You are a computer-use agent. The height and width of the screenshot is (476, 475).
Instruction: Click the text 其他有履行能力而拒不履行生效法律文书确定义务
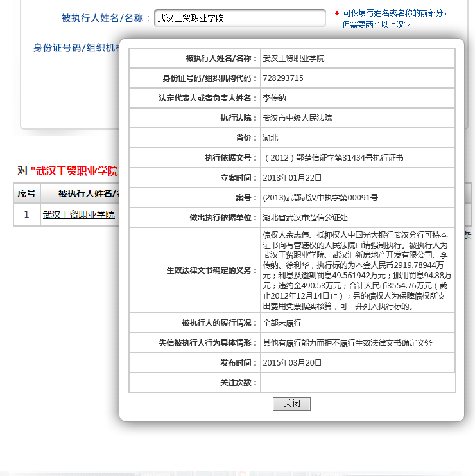[x=347, y=343]
